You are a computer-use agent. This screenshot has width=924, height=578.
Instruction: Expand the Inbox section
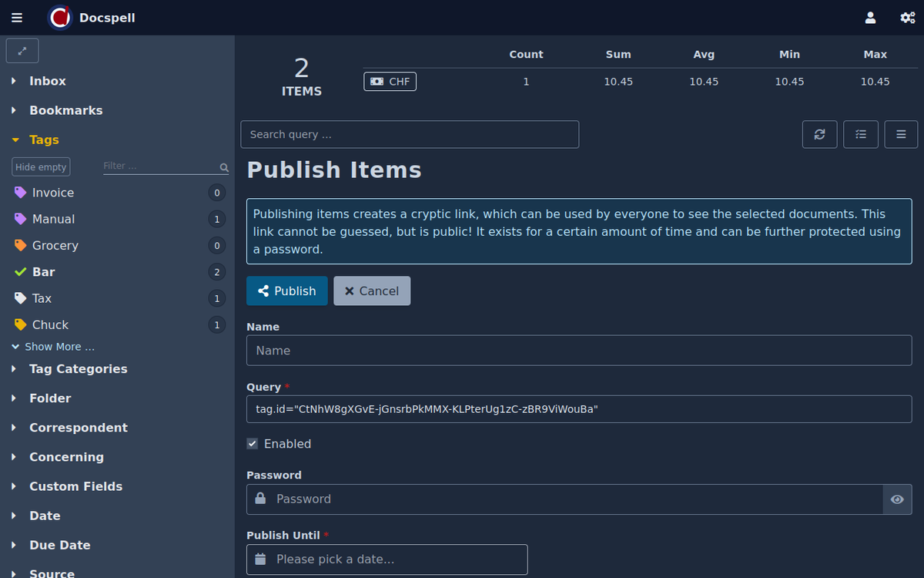(47, 81)
